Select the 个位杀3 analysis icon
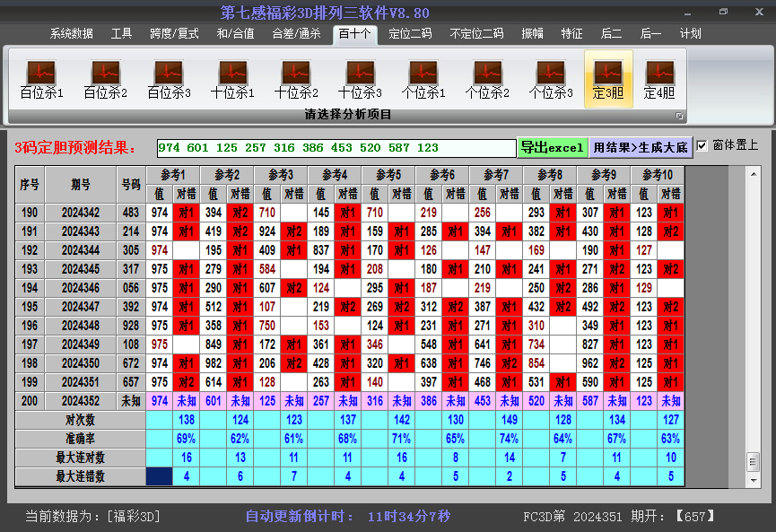This screenshot has width=776, height=532. pyautogui.click(x=551, y=79)
